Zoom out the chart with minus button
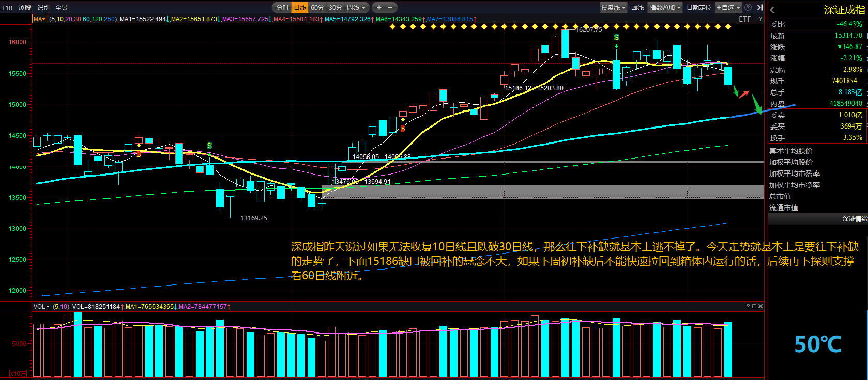Screen dimensions: 868x380 pyautogui.click(x=390, y=8)
